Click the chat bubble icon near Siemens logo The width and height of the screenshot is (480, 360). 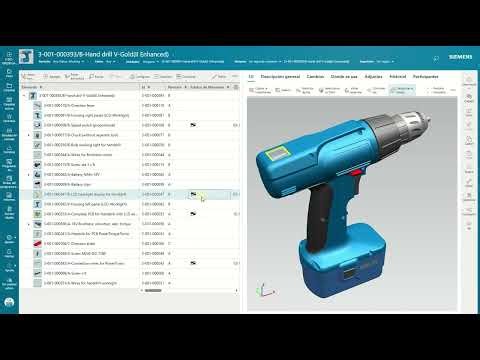436,59
